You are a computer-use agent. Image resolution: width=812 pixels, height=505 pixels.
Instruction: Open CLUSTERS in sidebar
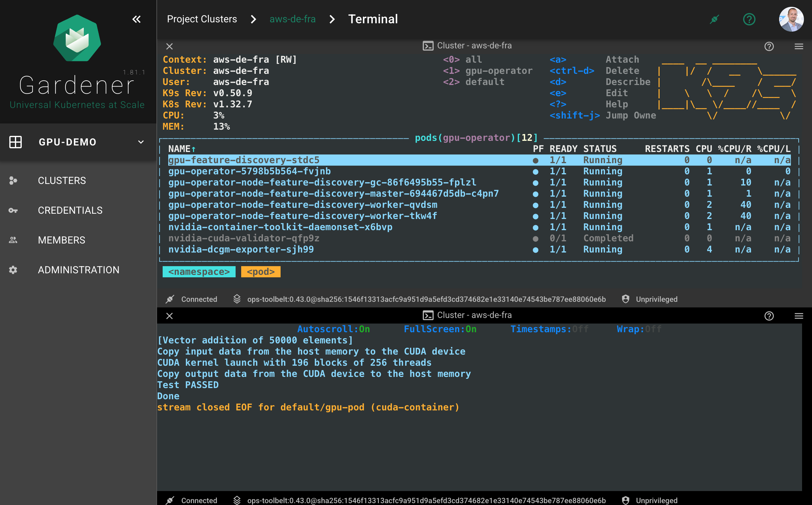click(62, 181)
